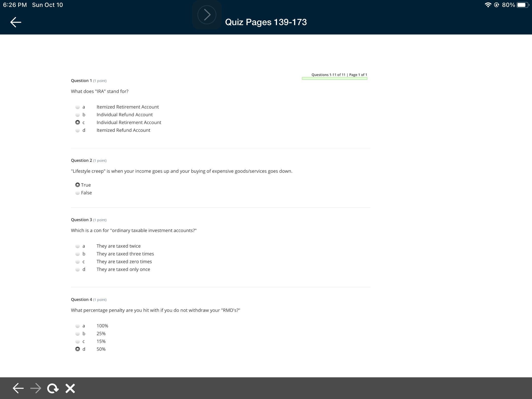Select 15% as the RMD penalty

(78, 341)
